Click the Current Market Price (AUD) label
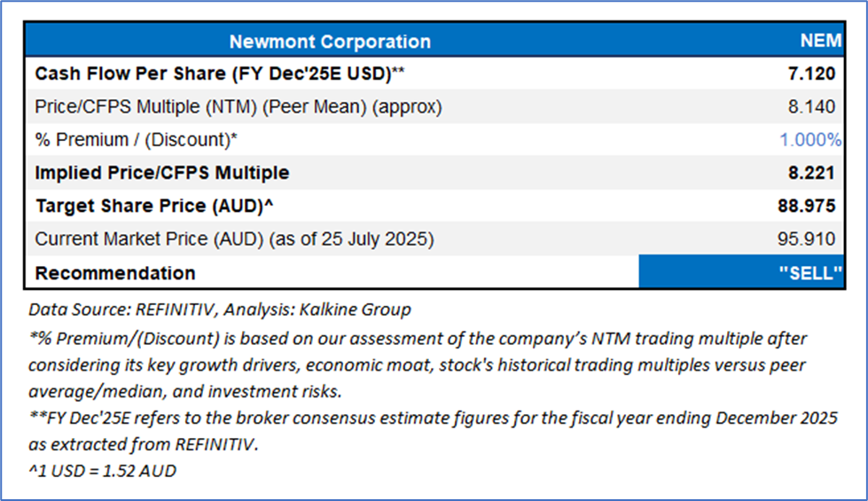The image size is (868, 501). 235,239
